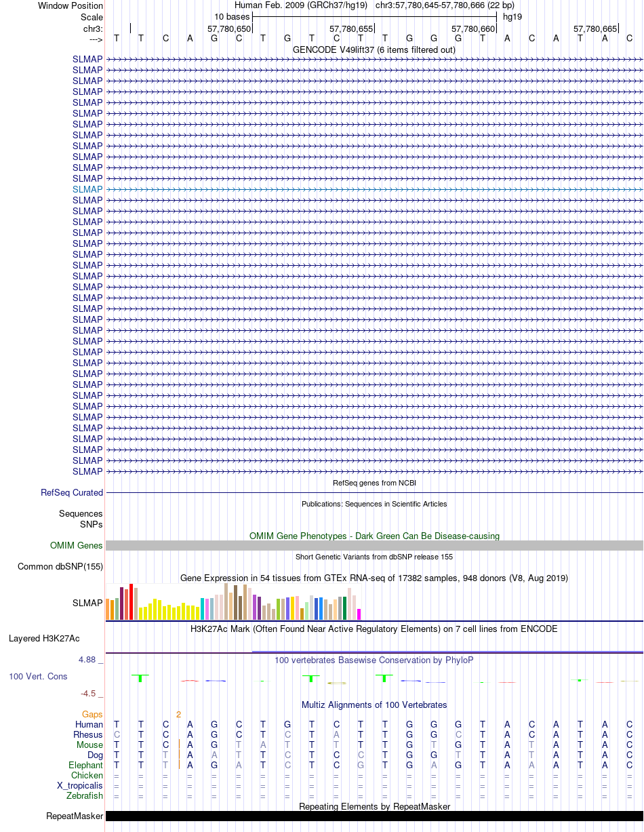This screenshot has height=832, width=644.
Task: Click the 100 Vert. Cons label
Action: point(38,676)
